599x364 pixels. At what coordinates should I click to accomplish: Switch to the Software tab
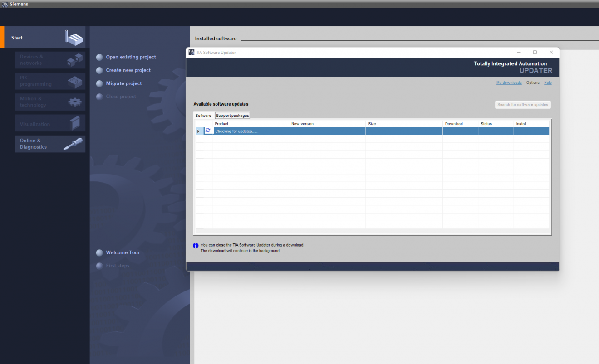[x=203, y=115]
